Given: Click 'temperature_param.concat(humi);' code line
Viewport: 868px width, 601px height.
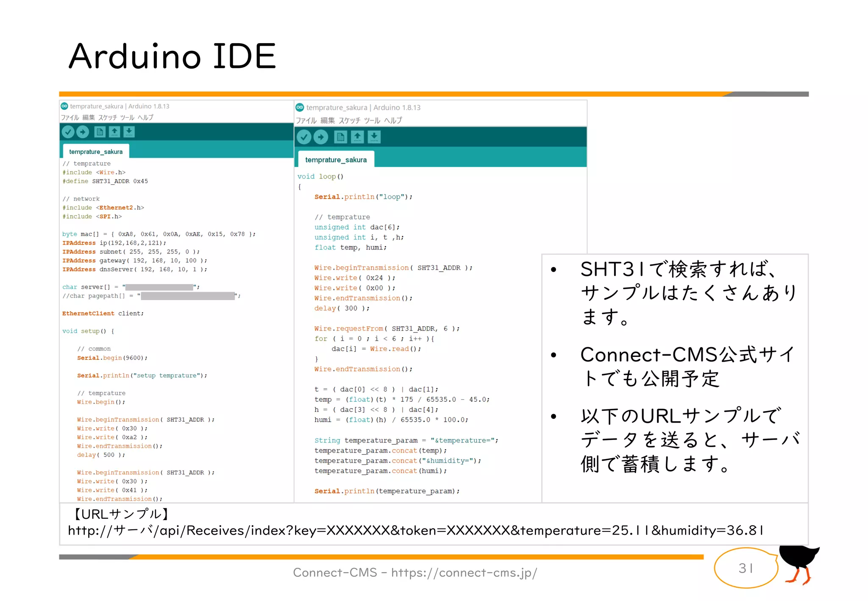Looking at the screenshot, I should click(x=381, y=471).
